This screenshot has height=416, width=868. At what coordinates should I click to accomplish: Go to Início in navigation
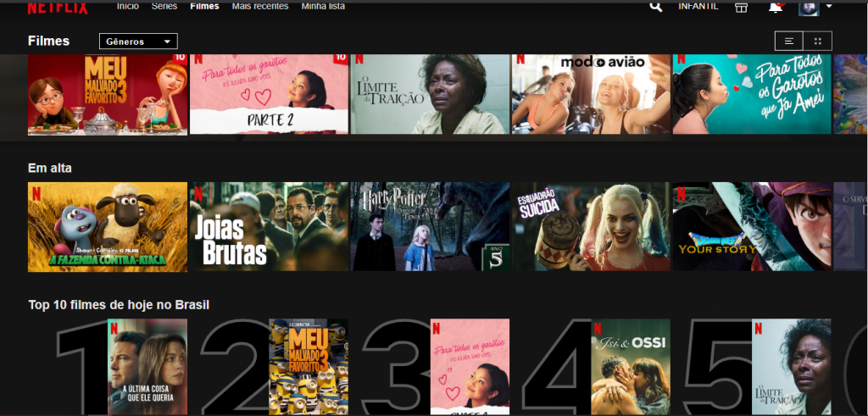(x=128, y=6)
